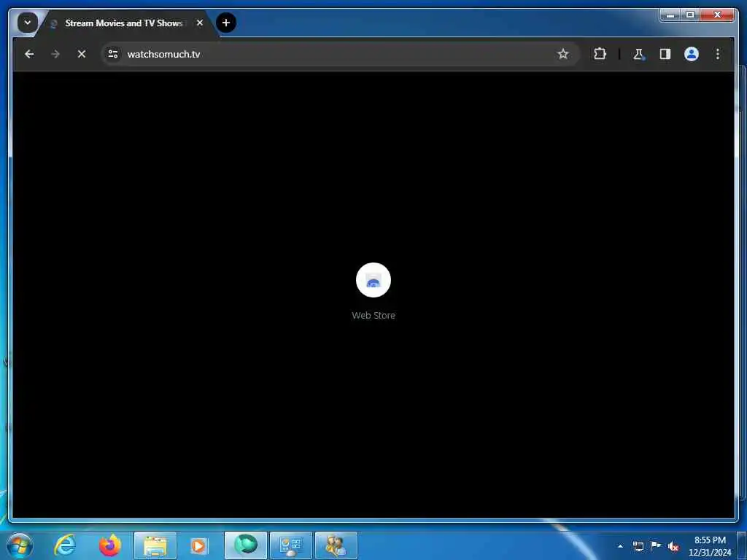
Task: Bookmark this page with the star icon
Action: tap(562, 54)
